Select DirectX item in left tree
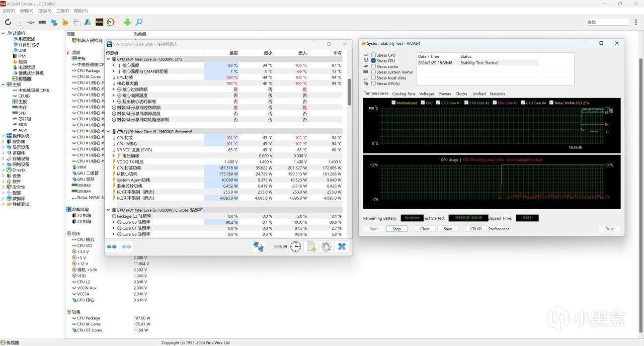 [19, 170]
